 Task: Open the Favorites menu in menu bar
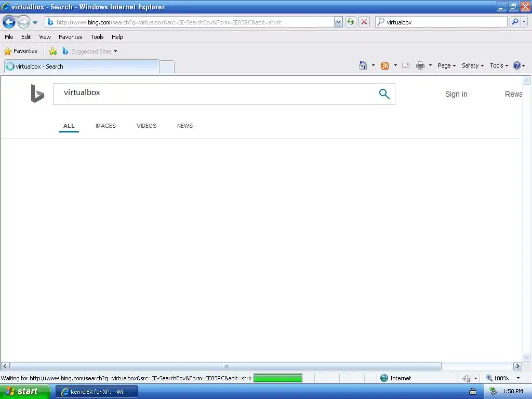(70, 37)
